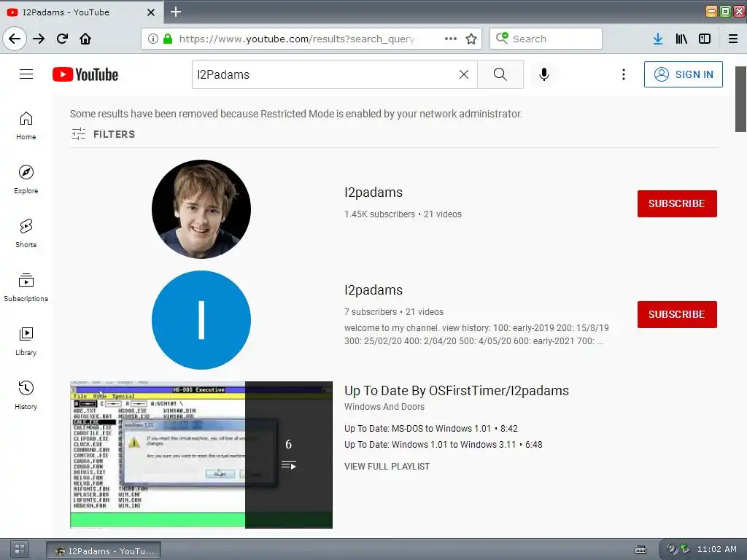Screen dimensions: 747x560
Task: Open the Library sidebar item
Action: [26, 341]
